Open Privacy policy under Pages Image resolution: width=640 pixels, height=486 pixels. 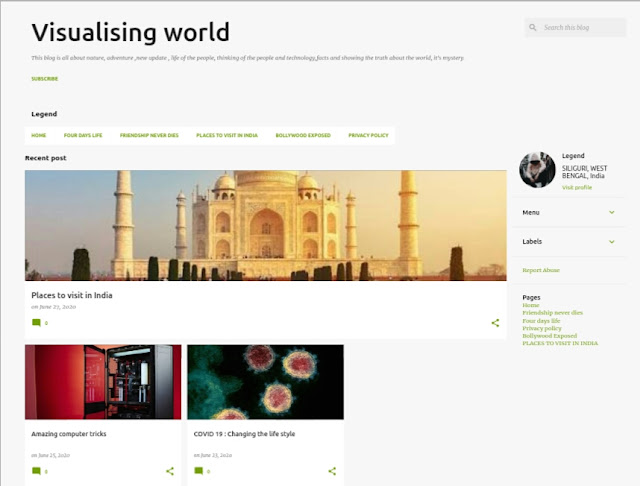pos(542,328)
